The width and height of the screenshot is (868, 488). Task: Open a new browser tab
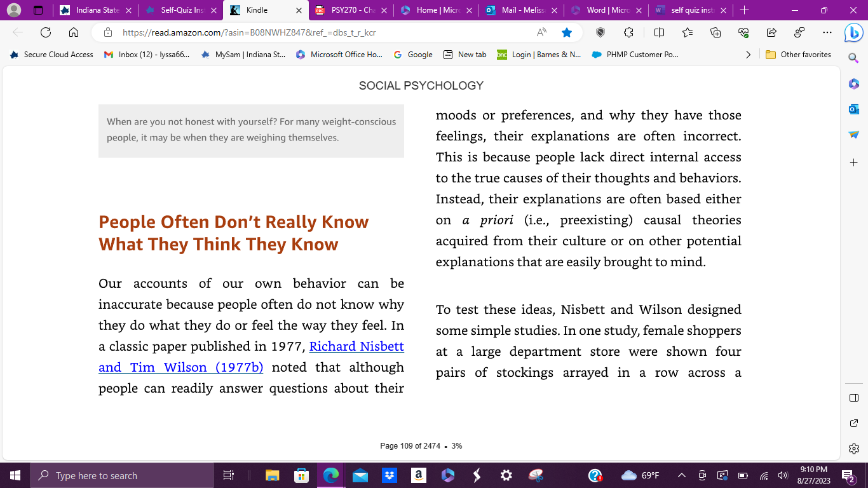point(744,10)
